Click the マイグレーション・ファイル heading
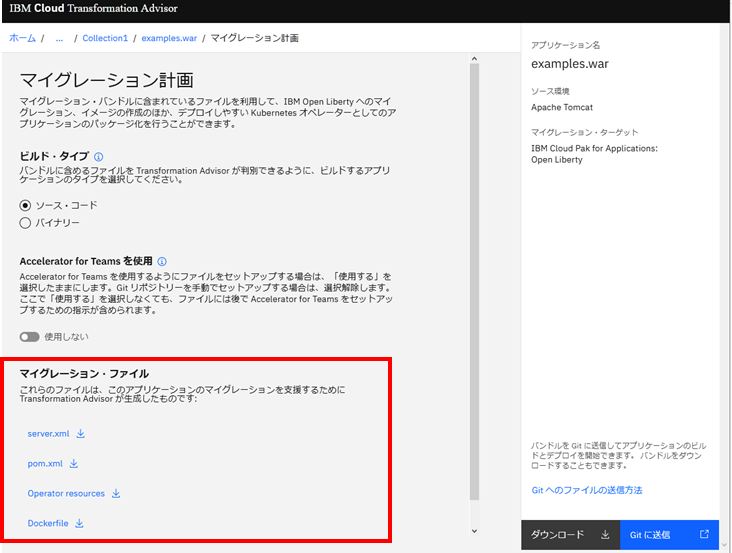 point(84,374)
